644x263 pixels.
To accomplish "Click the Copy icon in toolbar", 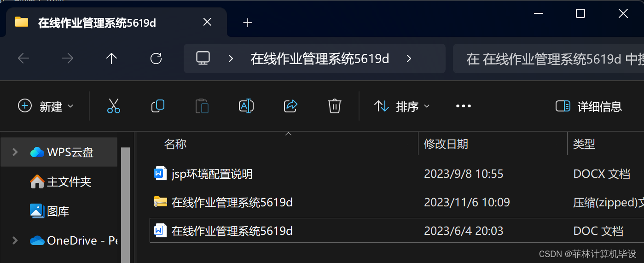I will click(x=158, y=106).
